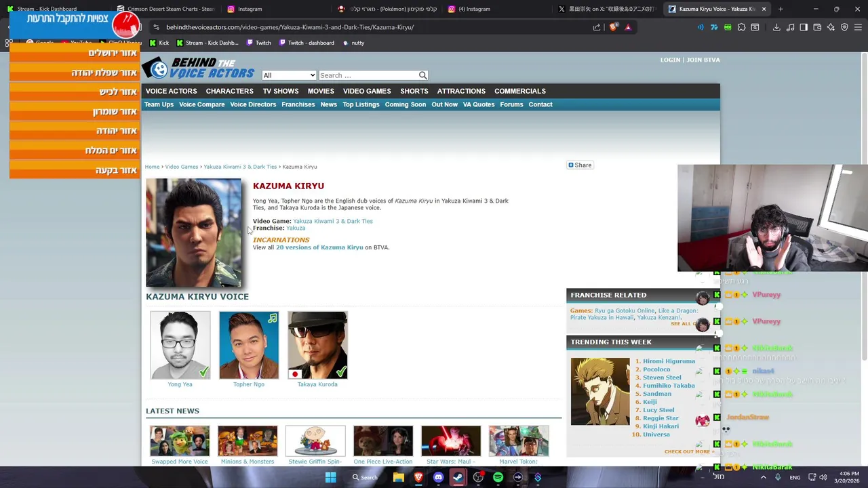Screen dimensions: 868x488
Task: Click the JOIN BTVA link
Action: [x=703, y=60]
